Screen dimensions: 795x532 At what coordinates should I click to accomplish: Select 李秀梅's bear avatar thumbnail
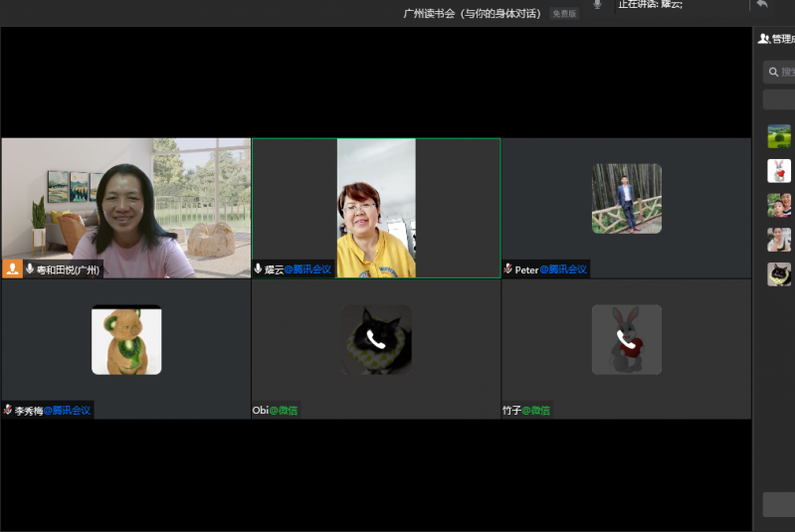click(126, 340)
